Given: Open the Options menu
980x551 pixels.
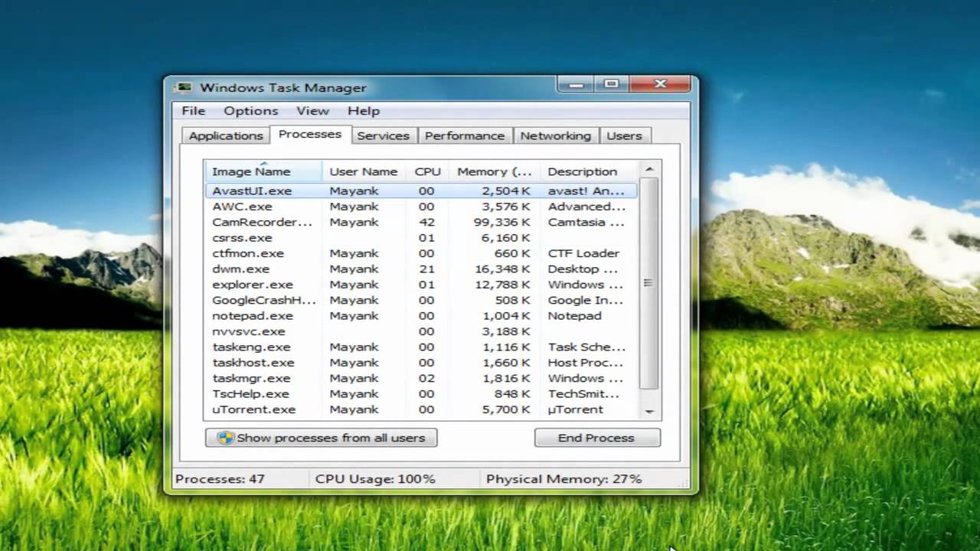Looking at the screenshot, I should 250,111.
